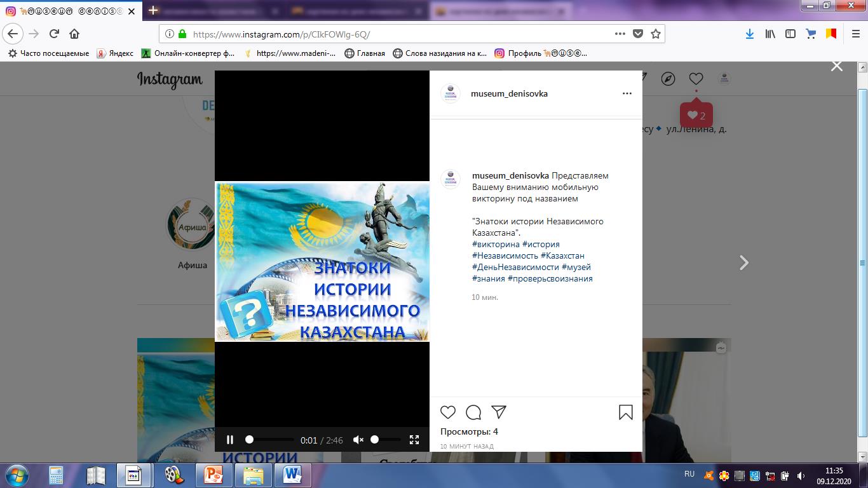Open the madeni bookmark link
The image size is (868, 488).
coord(290,53)
